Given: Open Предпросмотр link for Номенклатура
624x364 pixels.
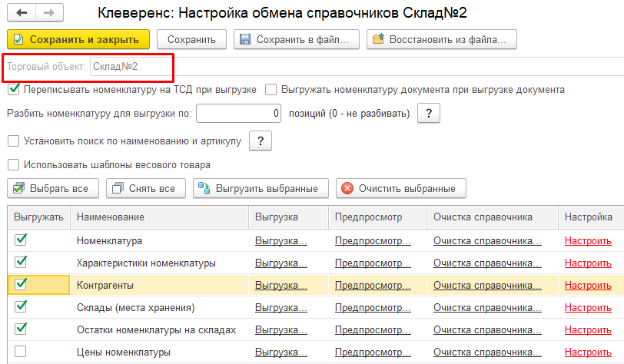Looking at the screenshot, I should (x=373, y=241).
